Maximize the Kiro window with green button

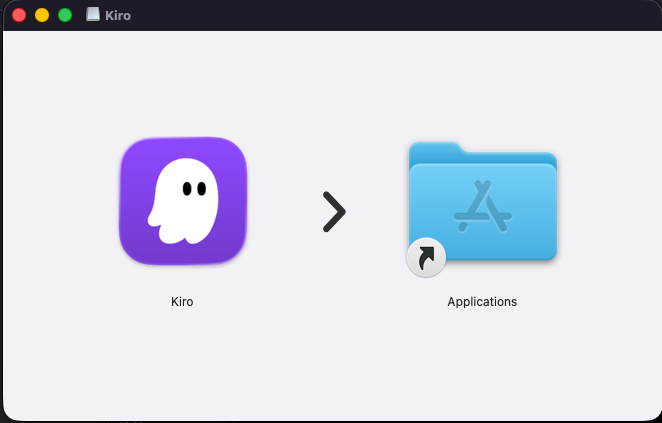pos(65,15)
